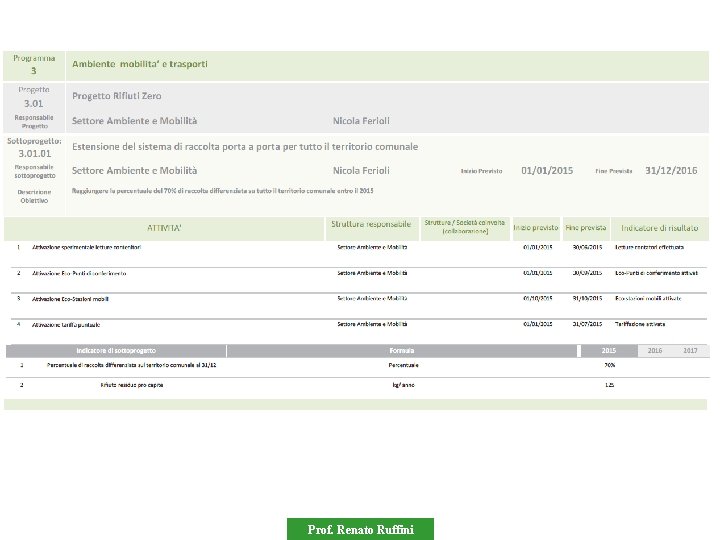Viewport: 720px width, 540px height.
Task: Click the Inizio previsto column header
Action: [536, 228]
